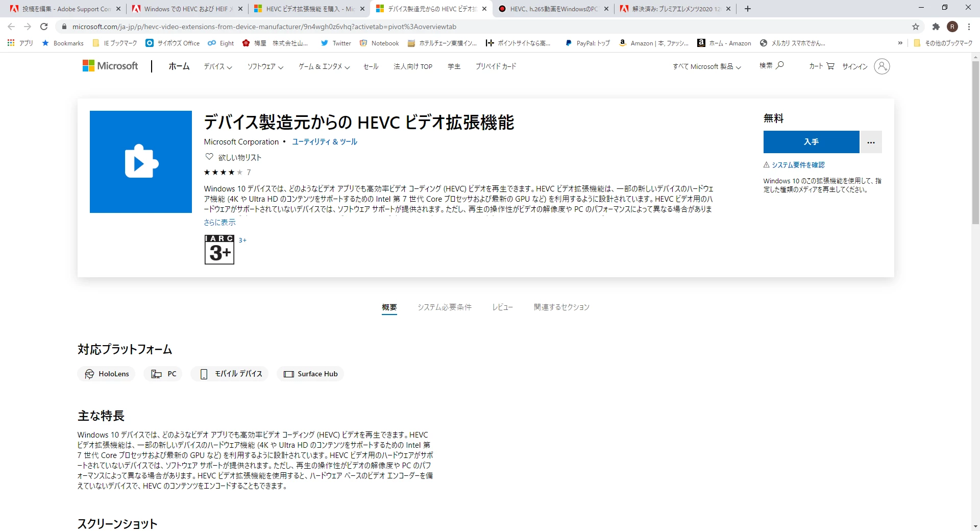Reload the current page

click(x=44, y=27)
